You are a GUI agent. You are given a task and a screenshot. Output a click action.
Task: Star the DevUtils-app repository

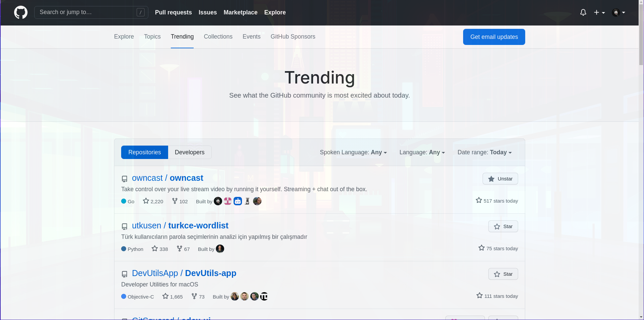pyautogui.click(x=503, y=274)
